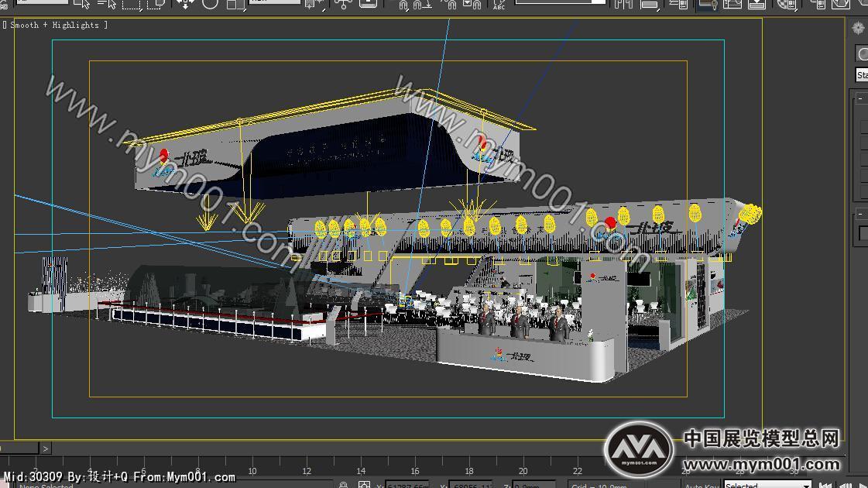Viewport: 868px width, 488px height.
Task: Jump to frame 22 on timeline
Action: (x=578, y=471)
